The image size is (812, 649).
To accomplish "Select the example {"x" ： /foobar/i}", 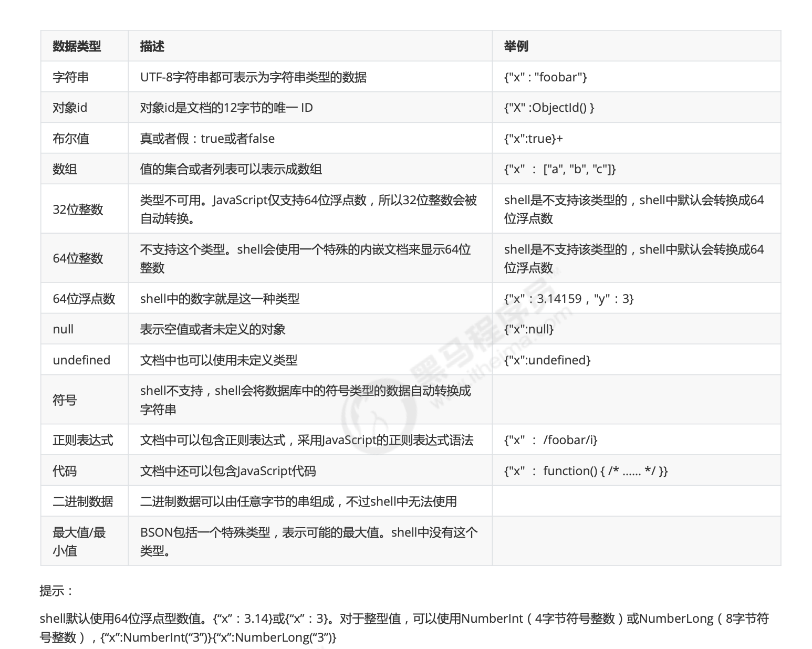I will click(550, 440).
